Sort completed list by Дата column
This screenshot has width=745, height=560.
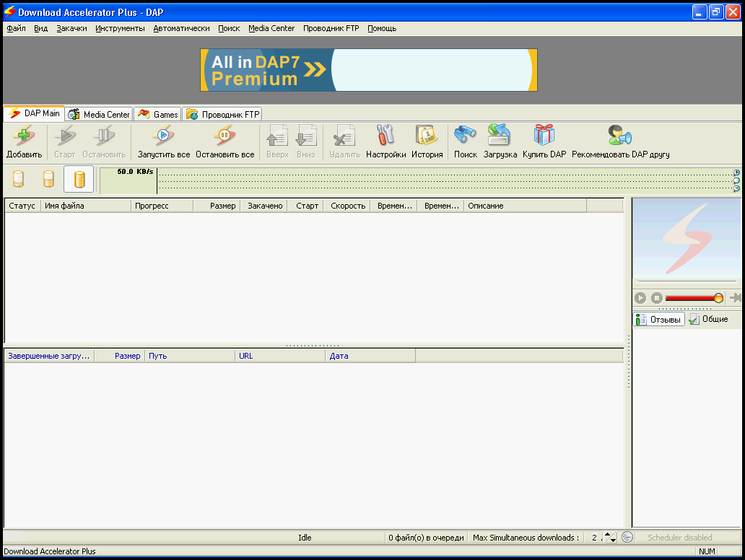(370, 356)
